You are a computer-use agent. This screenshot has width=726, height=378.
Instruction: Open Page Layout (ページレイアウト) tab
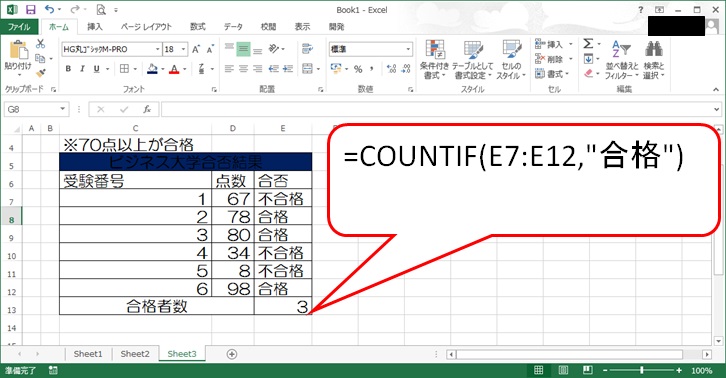coord(146,27)
